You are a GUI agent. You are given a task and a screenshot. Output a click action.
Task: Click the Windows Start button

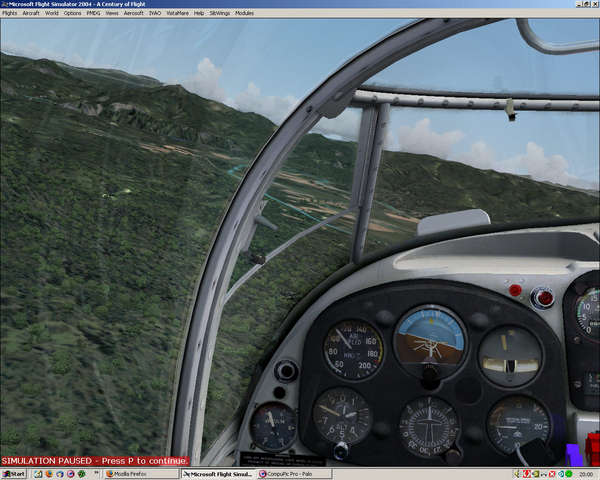tap(14, 474)
